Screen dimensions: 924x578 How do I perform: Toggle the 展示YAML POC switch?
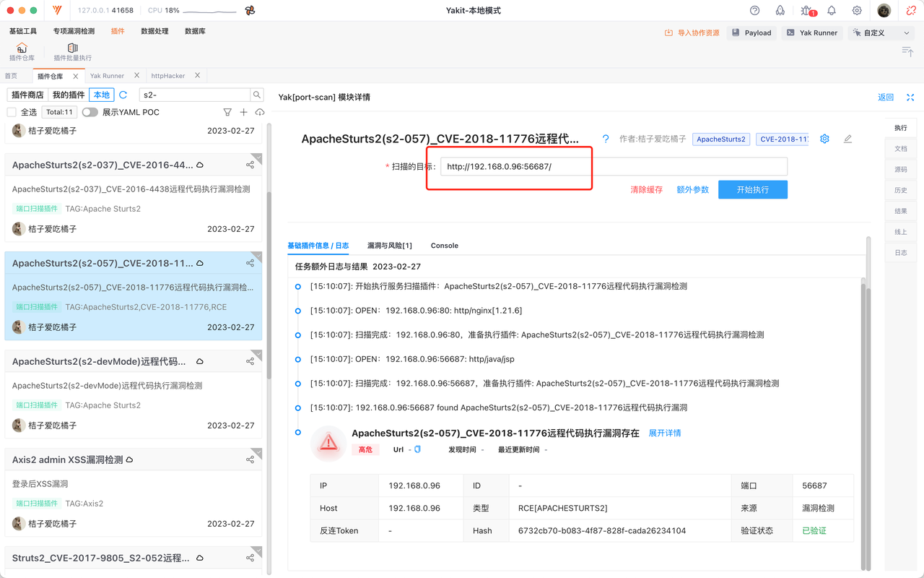coord(90,112)
